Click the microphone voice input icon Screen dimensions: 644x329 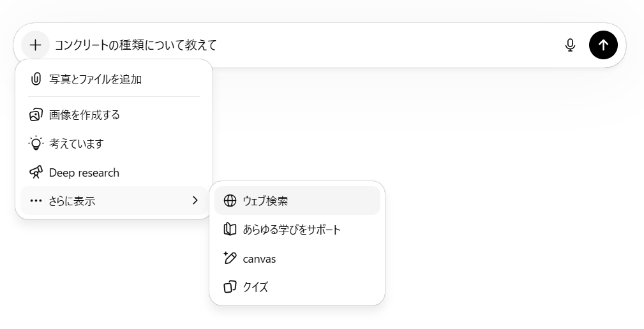tap(570, 45)
